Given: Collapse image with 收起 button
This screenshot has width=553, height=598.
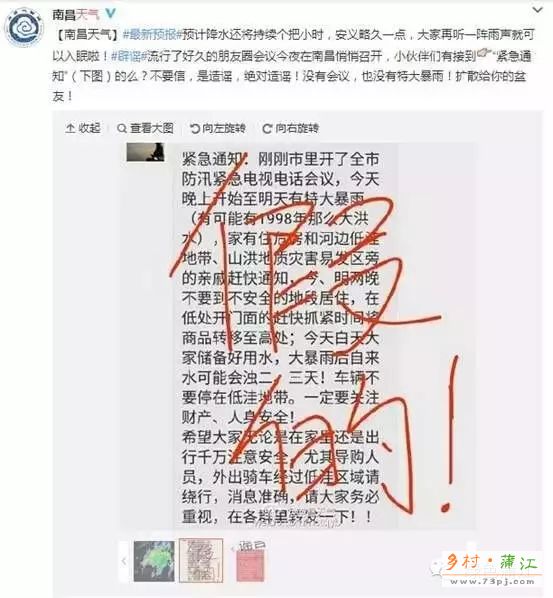Looking at the screenshot, I should tap(83, 128).
